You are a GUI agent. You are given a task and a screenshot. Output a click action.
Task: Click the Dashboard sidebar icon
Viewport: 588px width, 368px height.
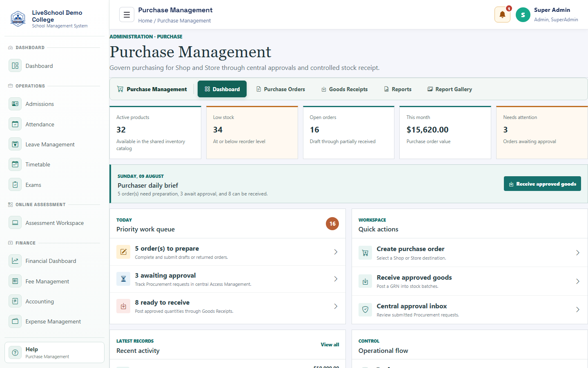point(15,66)
